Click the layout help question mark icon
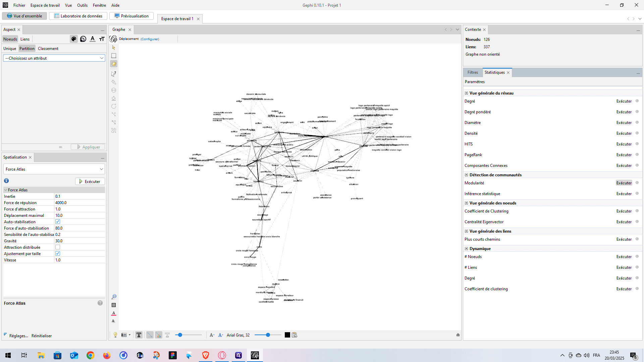Screen dimensions: 644x362 click(x=100, y=303)
